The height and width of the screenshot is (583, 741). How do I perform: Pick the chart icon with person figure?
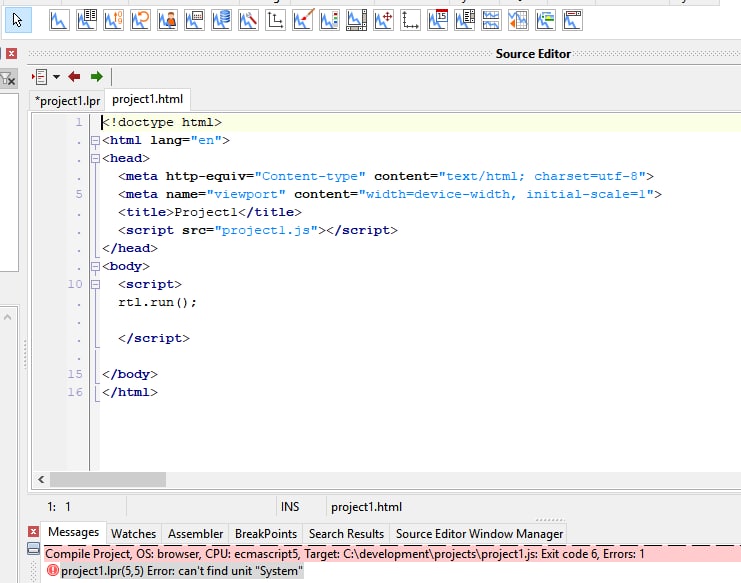pos(167,20)
